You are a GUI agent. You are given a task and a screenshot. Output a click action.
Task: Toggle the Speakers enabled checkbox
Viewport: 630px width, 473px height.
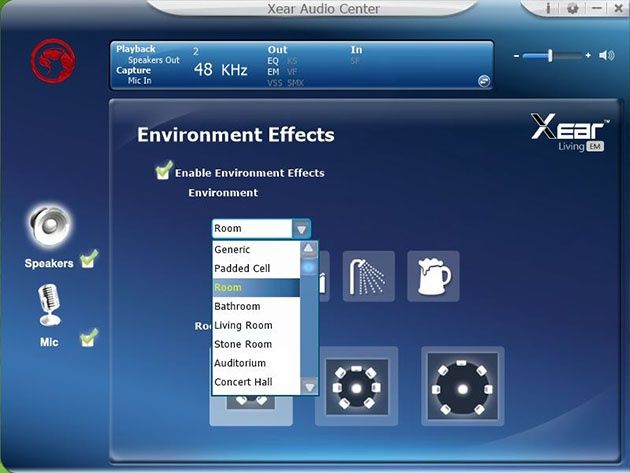89,259
